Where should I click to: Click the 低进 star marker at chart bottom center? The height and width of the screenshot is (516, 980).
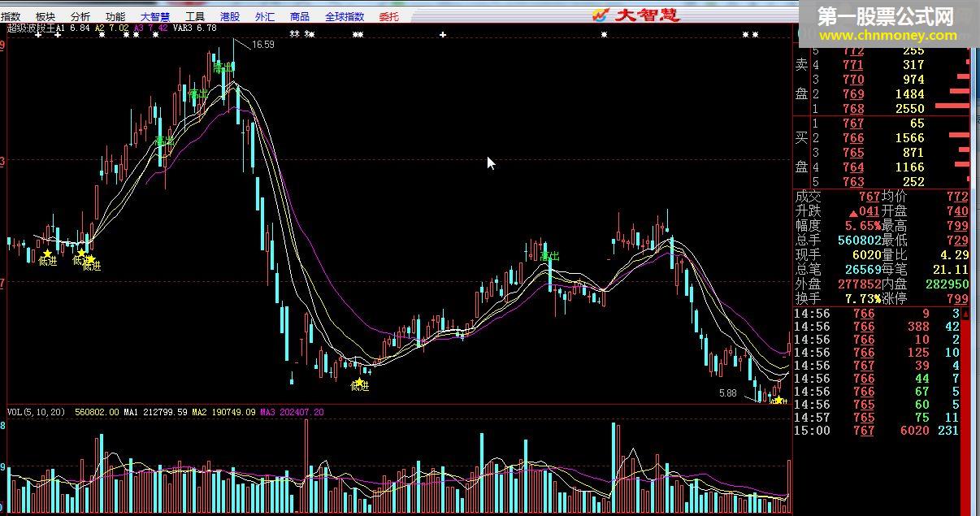click(359, 384)
